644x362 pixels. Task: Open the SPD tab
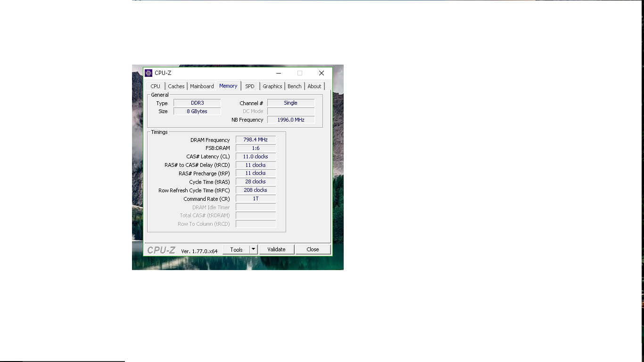[250, 86]
